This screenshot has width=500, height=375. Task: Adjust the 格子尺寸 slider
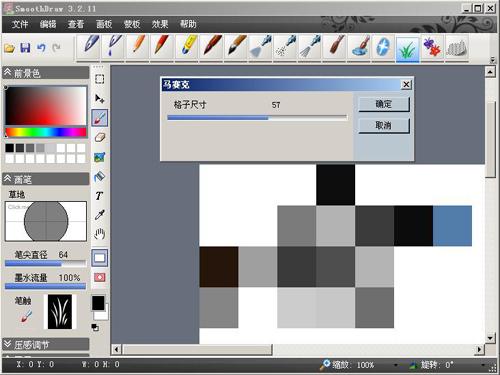257,118
